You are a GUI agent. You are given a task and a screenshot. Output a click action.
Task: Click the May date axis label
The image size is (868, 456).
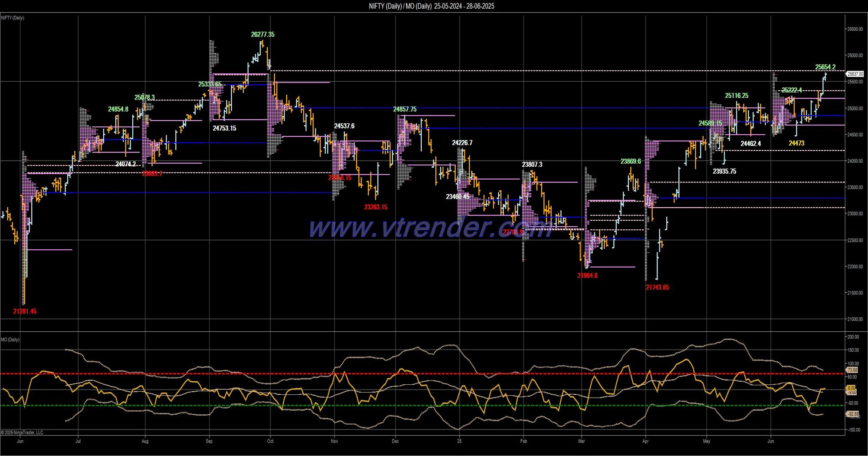point(707,441)
